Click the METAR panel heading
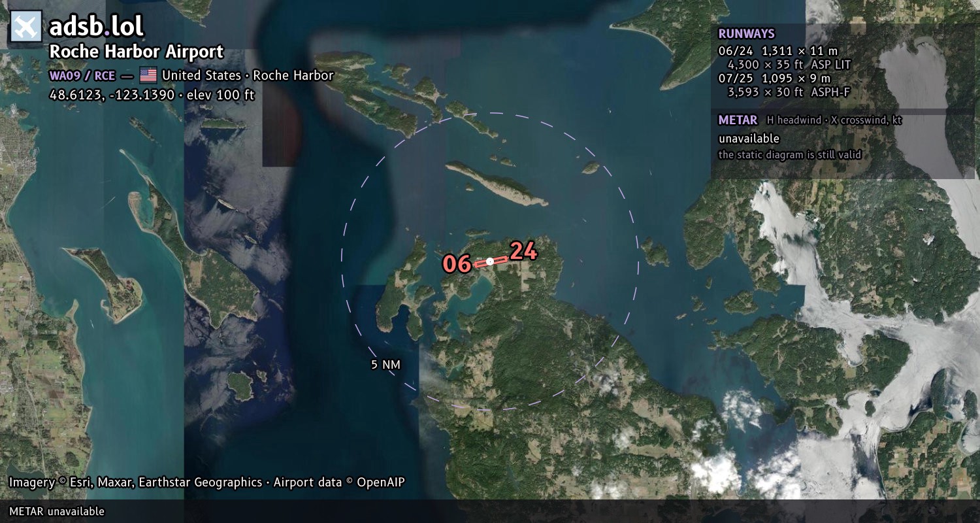Image resolution: width=980 pixels, height=523 pixels. point(738,120)
